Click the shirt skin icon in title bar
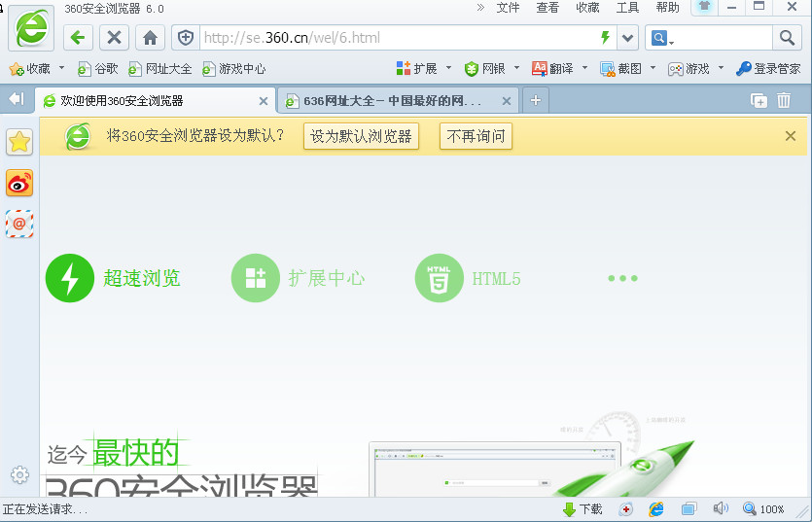812x522 pixels. (704, 7)
